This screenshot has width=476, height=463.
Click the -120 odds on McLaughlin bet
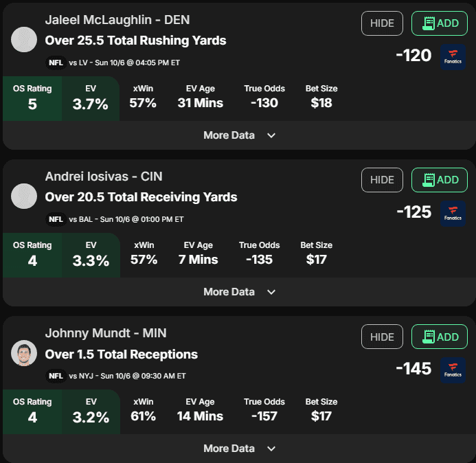(x=413, y=55)
